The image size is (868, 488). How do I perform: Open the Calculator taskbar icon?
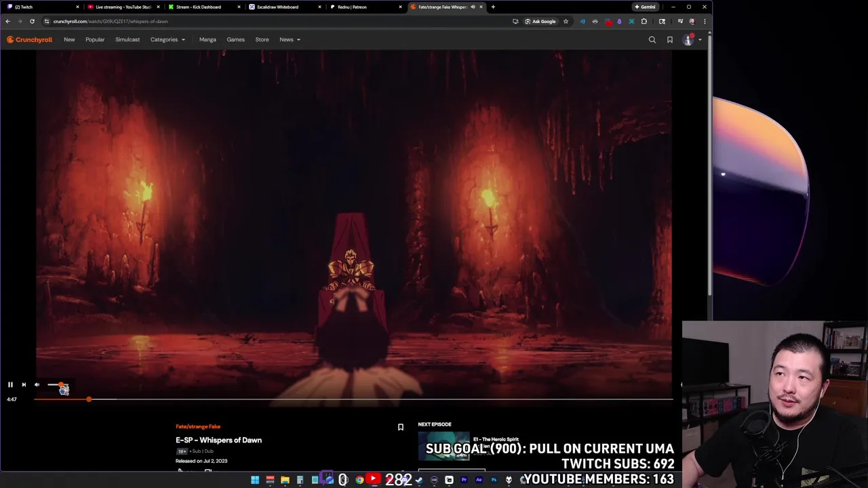coord(300,480)
